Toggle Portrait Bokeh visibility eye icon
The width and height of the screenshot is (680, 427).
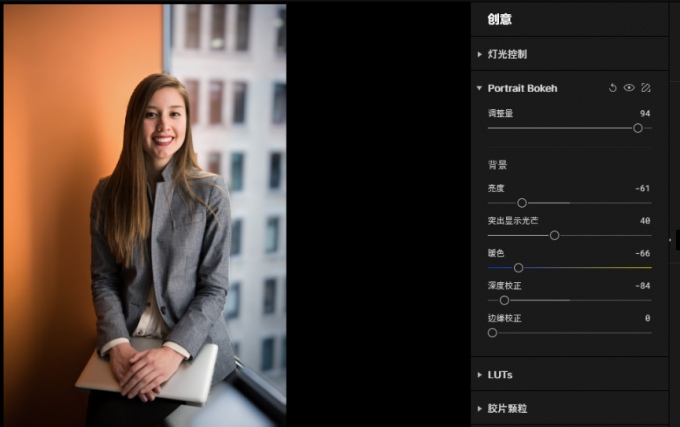[629, 88]
